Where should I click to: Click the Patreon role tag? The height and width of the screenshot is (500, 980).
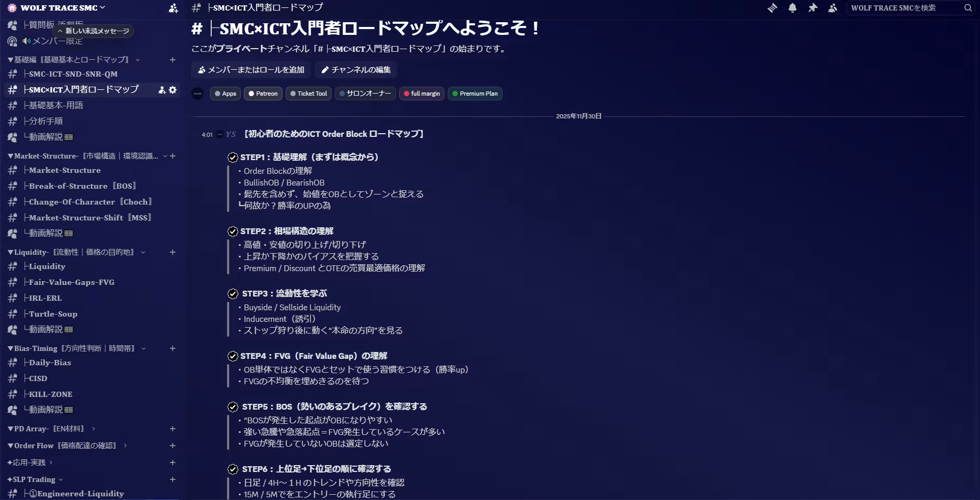[263, 94]
